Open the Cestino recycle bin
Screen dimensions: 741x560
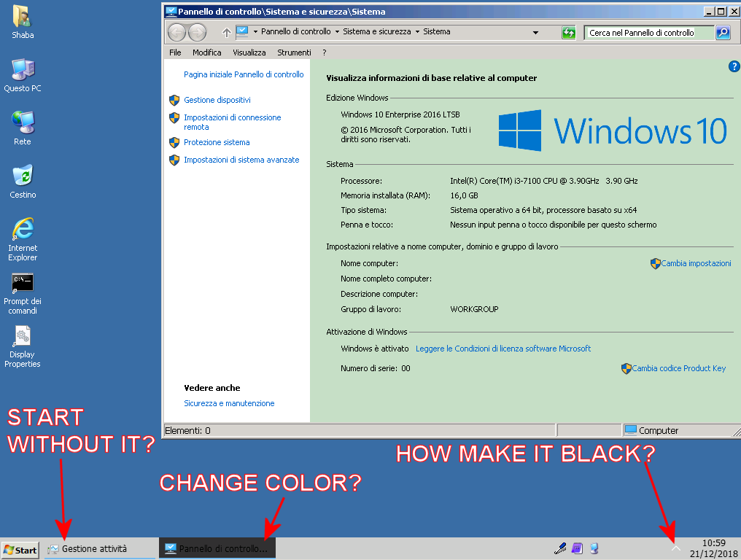(22, 182)
